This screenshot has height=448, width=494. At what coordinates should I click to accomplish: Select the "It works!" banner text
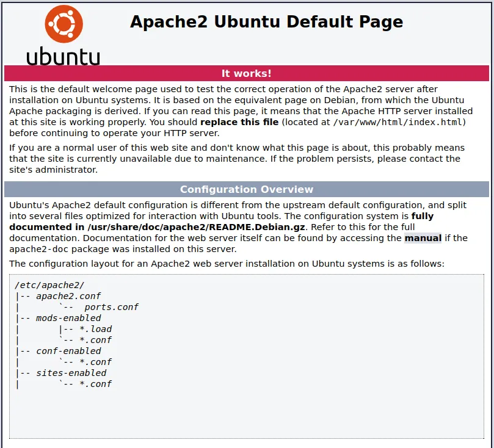pyautogui.click(x=246, y=73)
